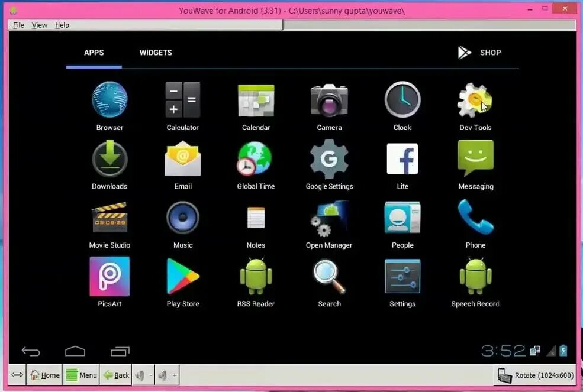
Task: Launch Speech Record app
Action: (475, 277)
